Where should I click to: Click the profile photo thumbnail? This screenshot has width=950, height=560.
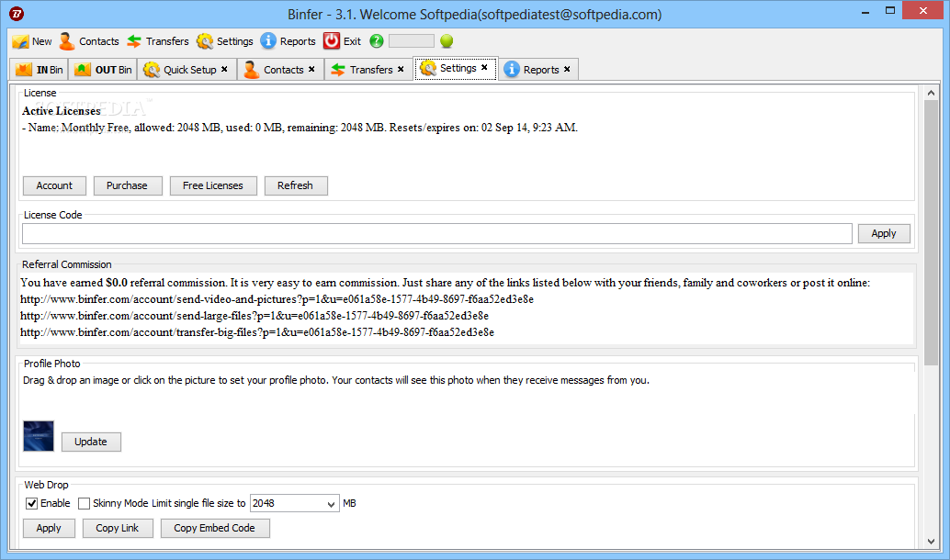[x=39, y=436]
